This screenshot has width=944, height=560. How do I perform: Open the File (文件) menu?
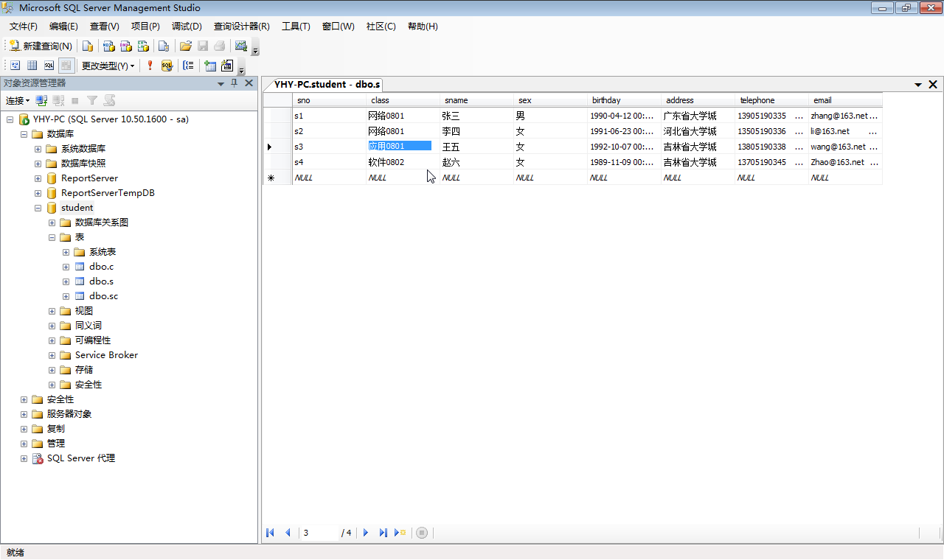23,27
